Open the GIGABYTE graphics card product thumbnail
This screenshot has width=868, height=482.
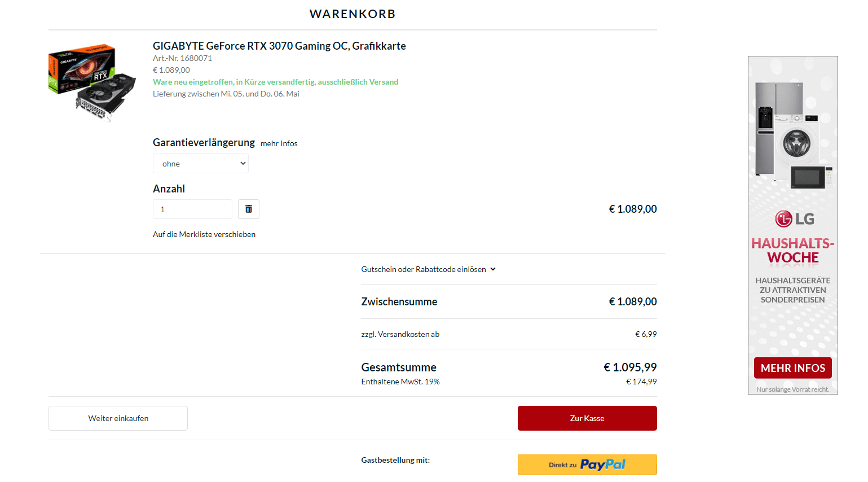(92, 82)
